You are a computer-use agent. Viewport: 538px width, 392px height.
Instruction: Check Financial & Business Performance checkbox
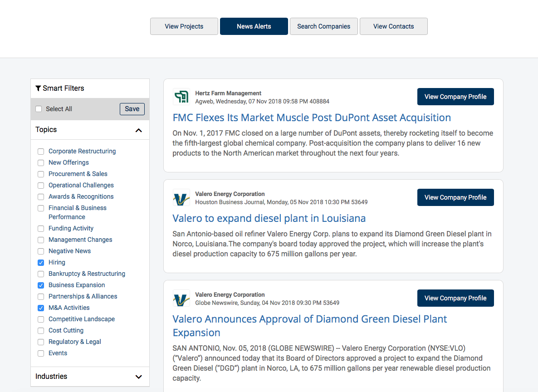pos(41,208)
